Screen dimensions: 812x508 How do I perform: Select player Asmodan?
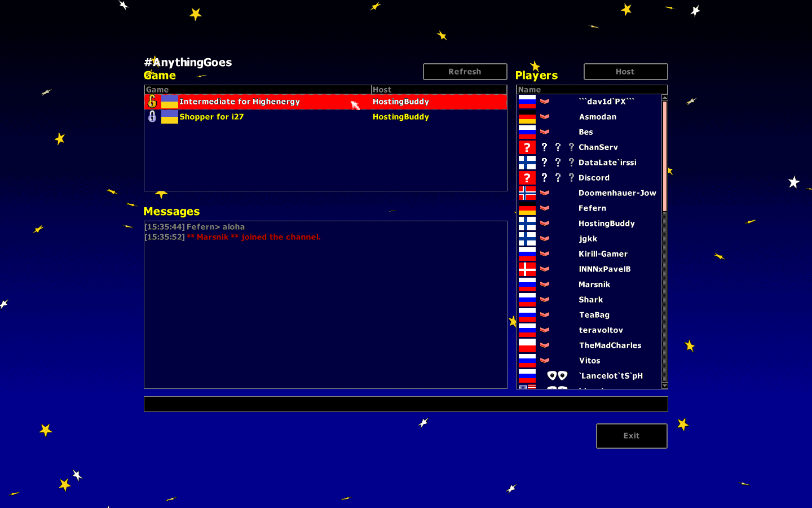(598, 117)
